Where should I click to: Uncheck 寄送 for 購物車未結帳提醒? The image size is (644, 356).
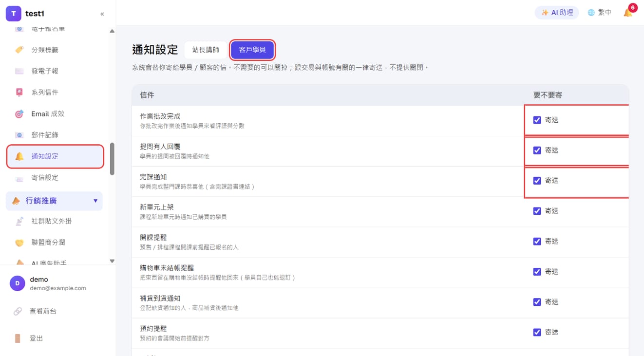click(537, 272)
